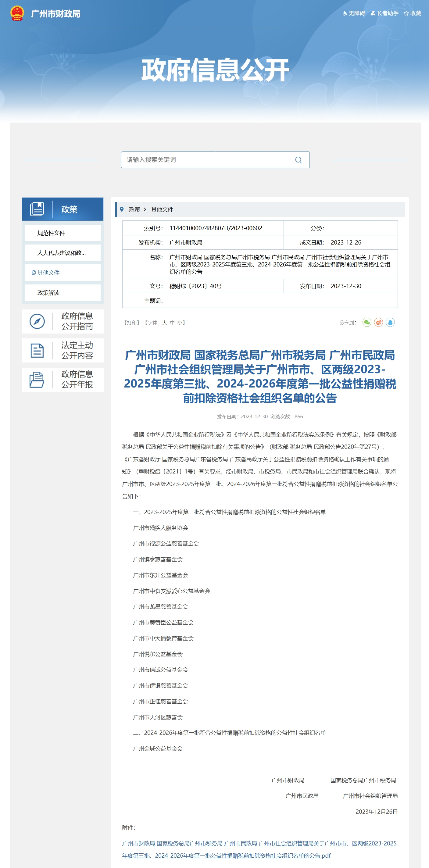Click the search magnifier icon
Viewport: 429px width, 868px height.
click(x=298, y=160)
